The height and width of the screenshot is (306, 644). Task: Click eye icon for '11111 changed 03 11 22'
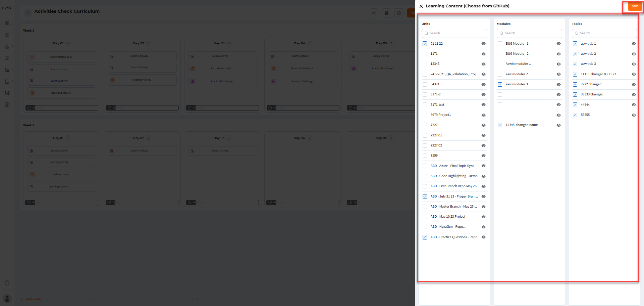[634, 74]
